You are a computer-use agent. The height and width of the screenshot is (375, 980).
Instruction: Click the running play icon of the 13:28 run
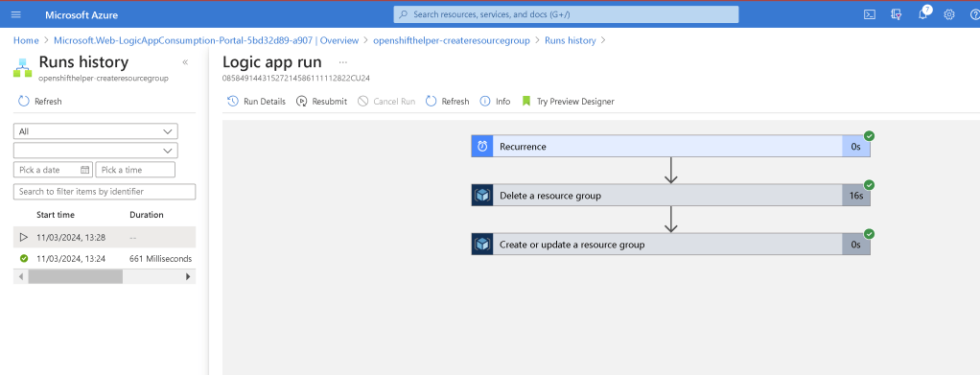(24, 238)
